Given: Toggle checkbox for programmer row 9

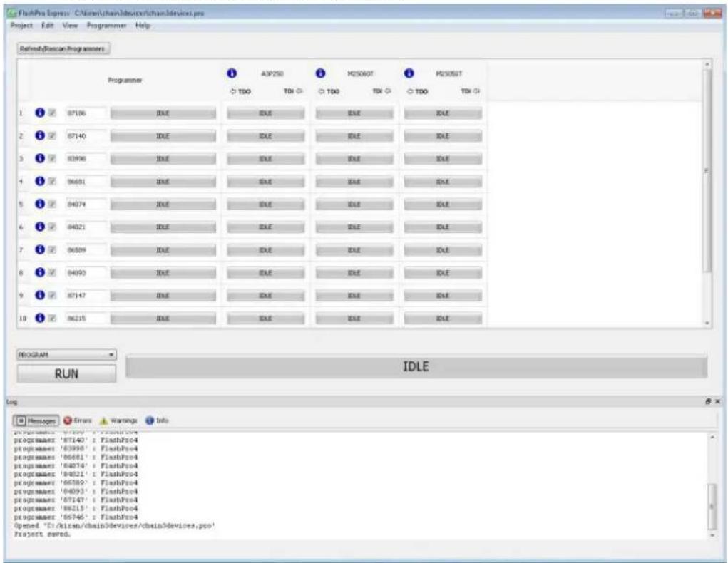Looking at the screenshot, I should click(x=52, y=295).
